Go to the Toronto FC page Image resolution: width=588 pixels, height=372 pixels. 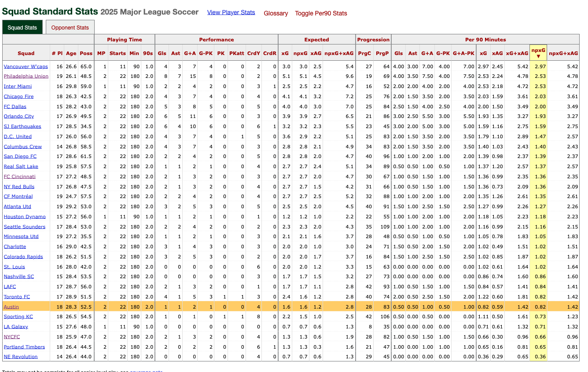tap(17, 297)
